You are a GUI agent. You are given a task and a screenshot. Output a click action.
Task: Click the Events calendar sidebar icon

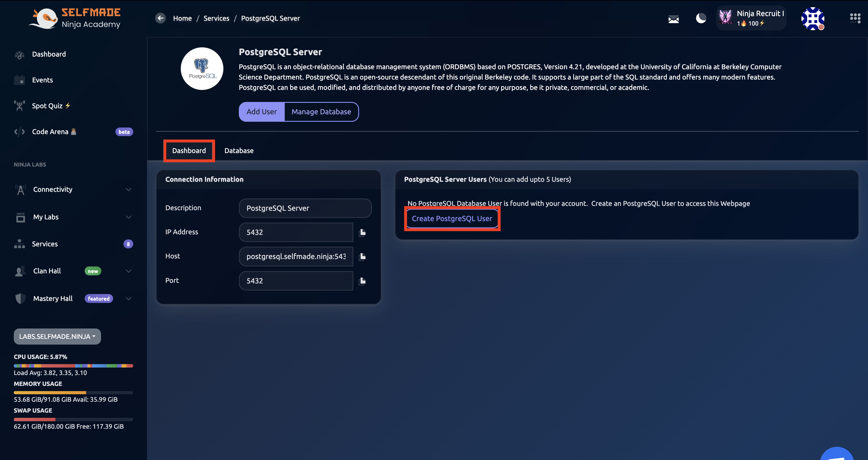20,80
